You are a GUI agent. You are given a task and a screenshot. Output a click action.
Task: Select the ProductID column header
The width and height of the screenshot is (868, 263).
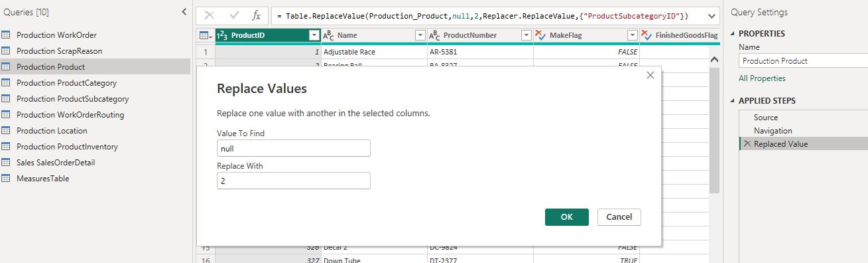269,35
